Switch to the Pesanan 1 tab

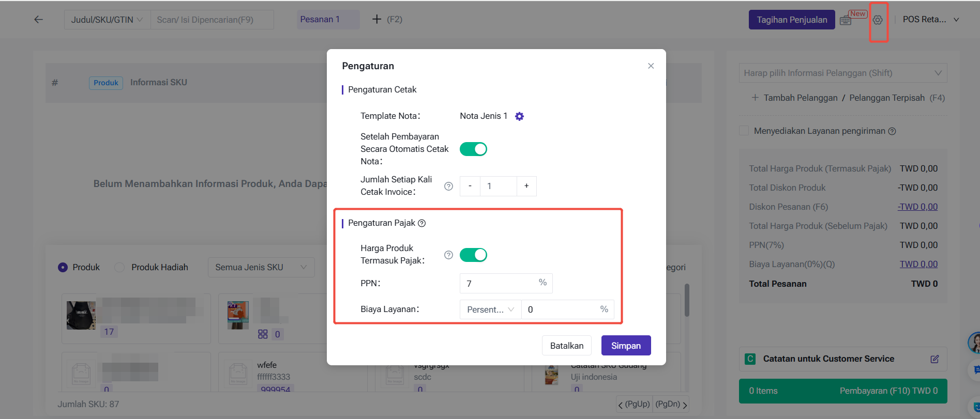321,20
